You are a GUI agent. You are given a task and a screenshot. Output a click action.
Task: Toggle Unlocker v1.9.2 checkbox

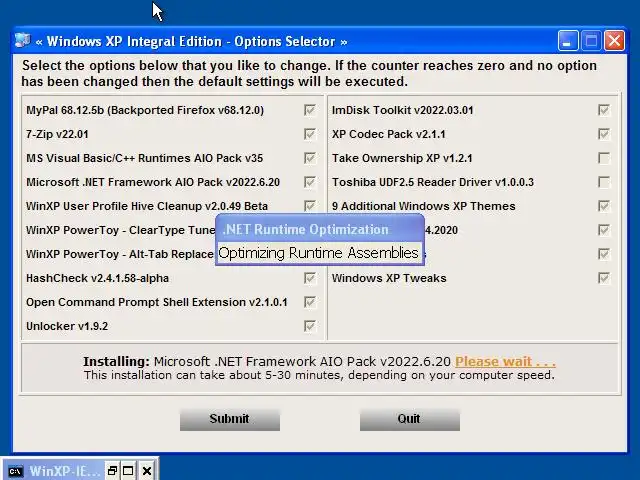tap(310, 326)
